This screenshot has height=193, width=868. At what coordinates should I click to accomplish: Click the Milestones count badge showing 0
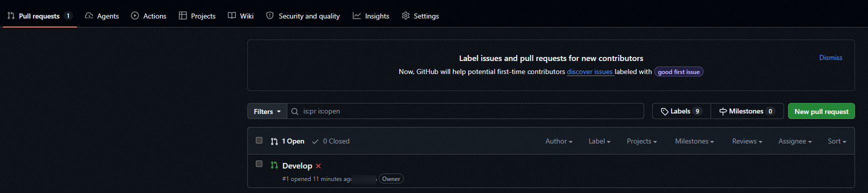[770, 111]
